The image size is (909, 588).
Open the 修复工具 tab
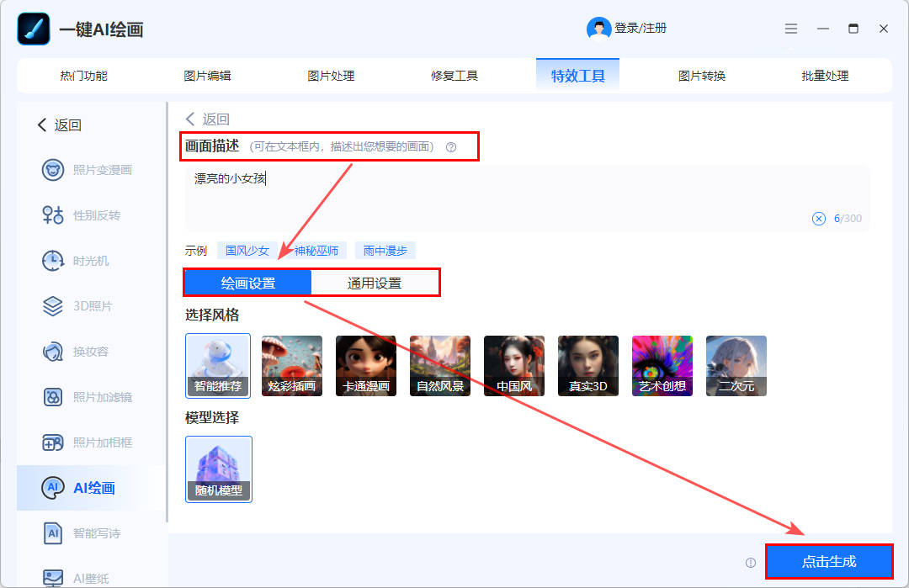[454, 76]
